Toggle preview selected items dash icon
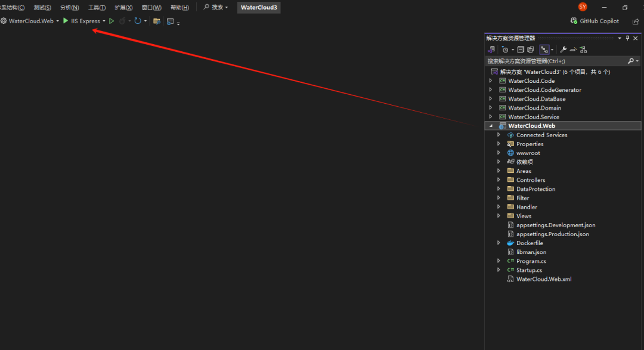This screenshot has width=644, height=350. (573, 49)
